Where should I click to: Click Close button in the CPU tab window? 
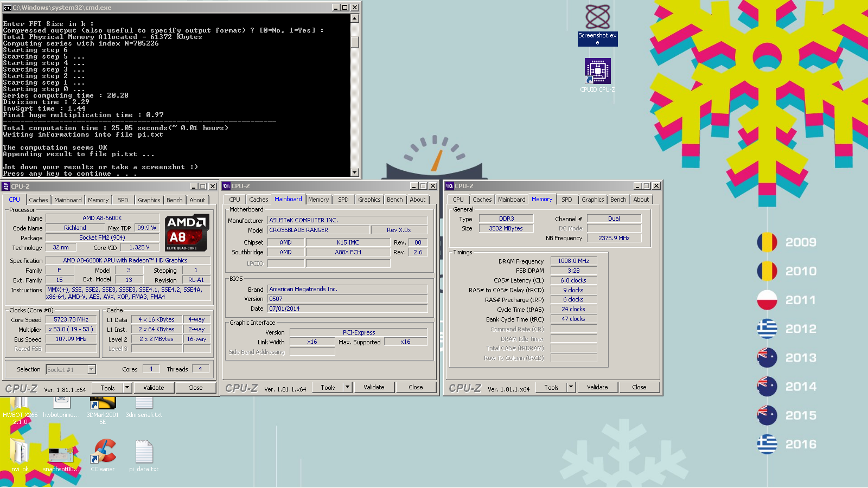[195, 388]
